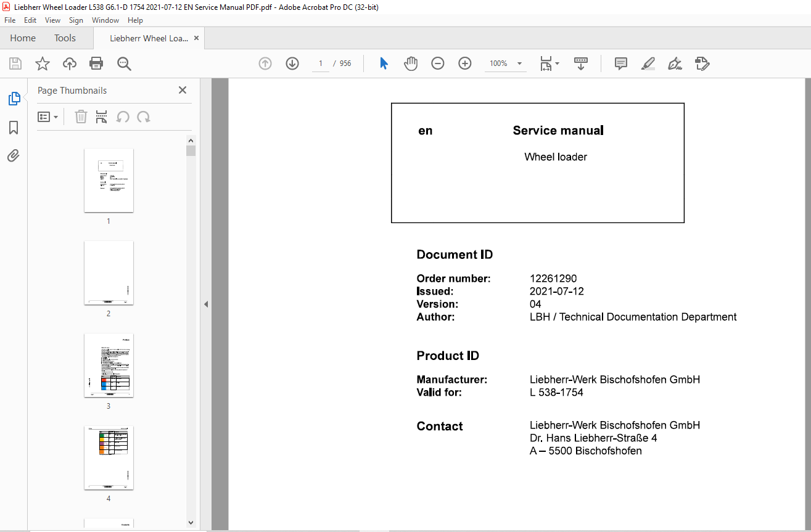Open the Find text magnifier tool
The image size is (811, 532).
tap(124, 63)
